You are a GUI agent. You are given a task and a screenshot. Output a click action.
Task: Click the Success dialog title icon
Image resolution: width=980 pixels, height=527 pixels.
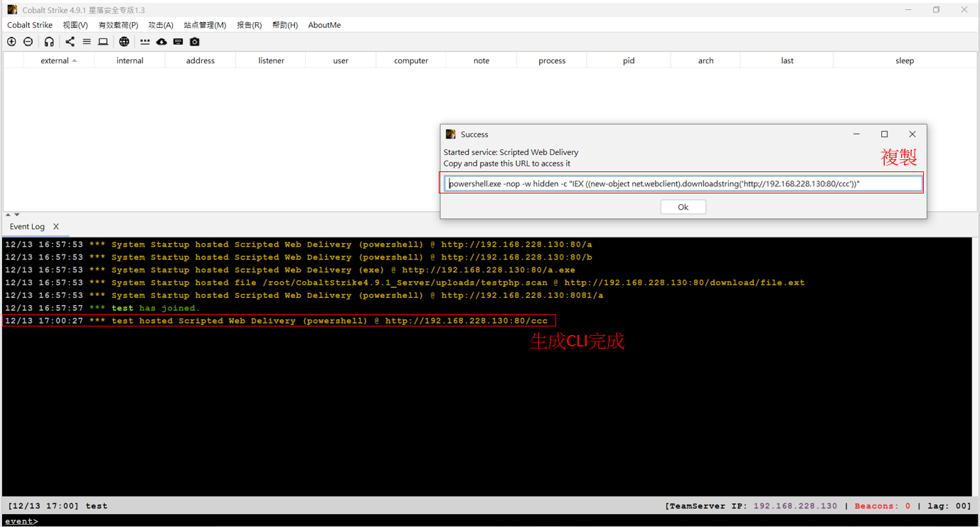coord(450,134)
